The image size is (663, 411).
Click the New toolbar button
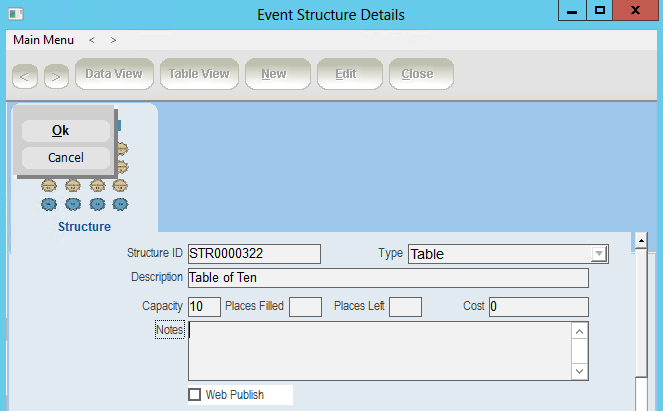273,74
